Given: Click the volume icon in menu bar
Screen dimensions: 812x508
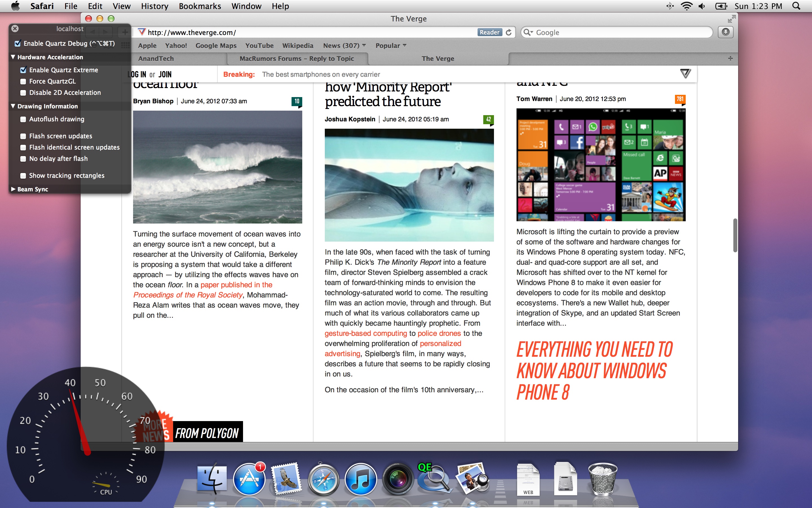Looking at the screenshot, I should (x=702, y=6).
